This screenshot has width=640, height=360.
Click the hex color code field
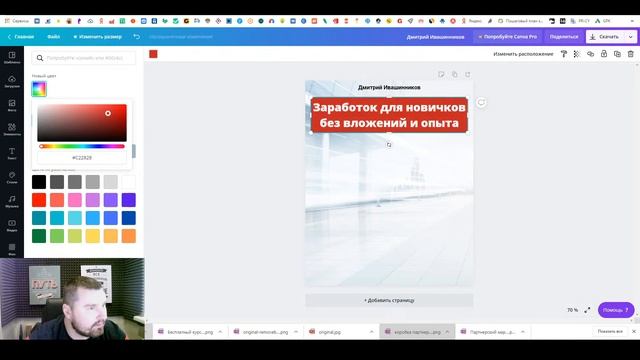click(82, 158)
